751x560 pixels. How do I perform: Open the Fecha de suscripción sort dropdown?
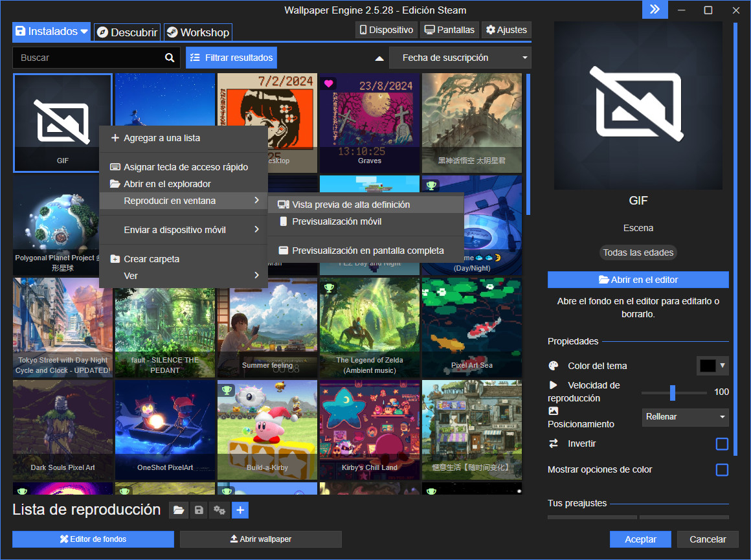[x=460, y=58]
